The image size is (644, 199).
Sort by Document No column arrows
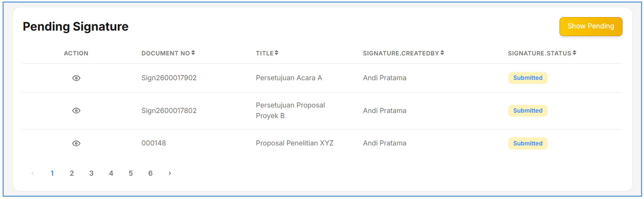[x=193, y=53]
